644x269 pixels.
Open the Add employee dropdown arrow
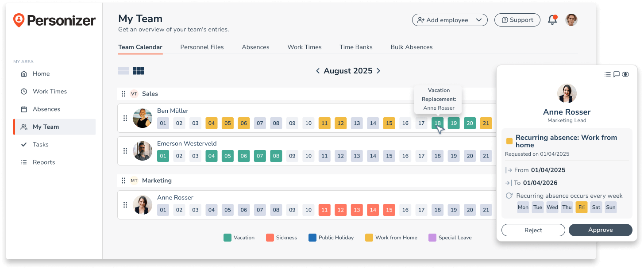480,19
